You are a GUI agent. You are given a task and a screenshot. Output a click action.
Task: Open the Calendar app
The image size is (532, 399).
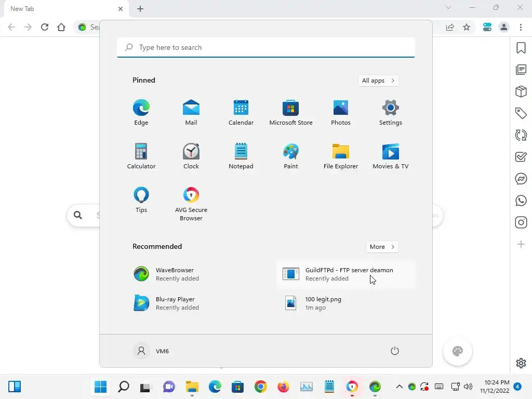coord(241,112)
